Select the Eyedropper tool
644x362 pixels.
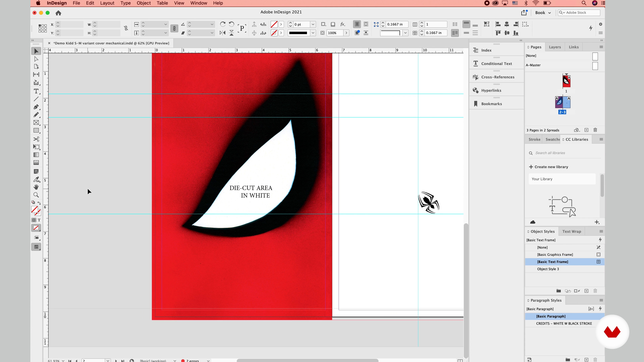tap(36, 179)
